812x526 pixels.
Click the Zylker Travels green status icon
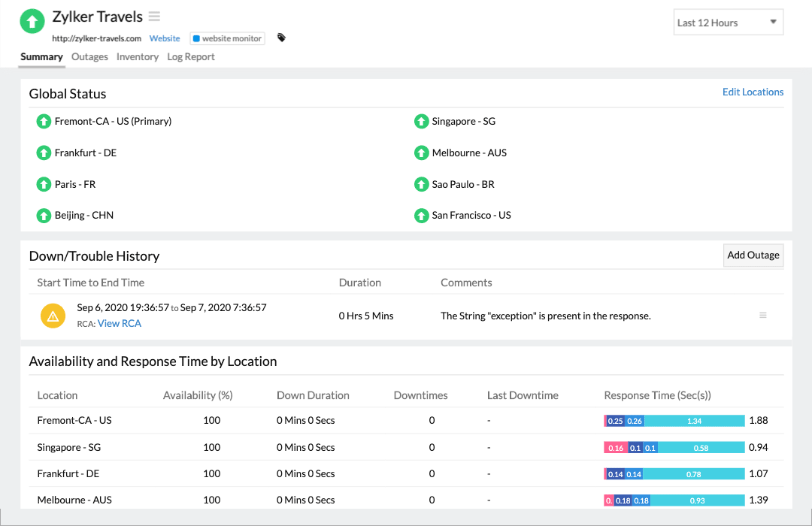coord(32,20)
